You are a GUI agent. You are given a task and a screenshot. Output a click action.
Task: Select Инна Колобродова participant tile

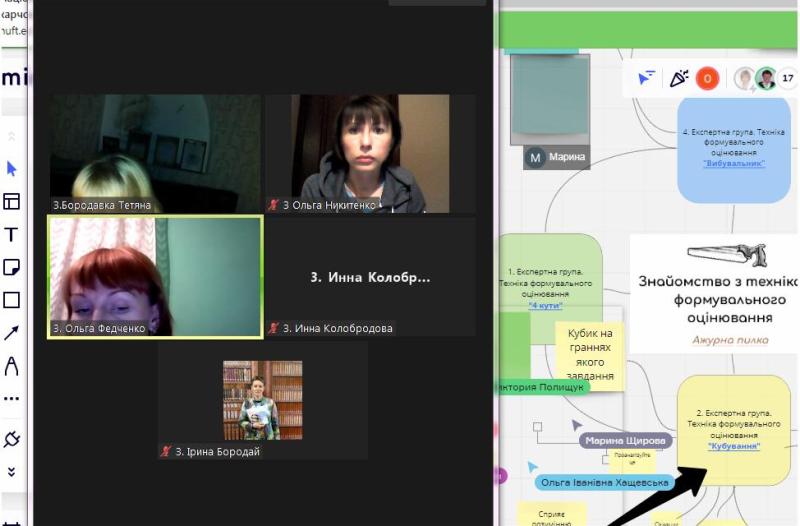(x=370, y=277)
